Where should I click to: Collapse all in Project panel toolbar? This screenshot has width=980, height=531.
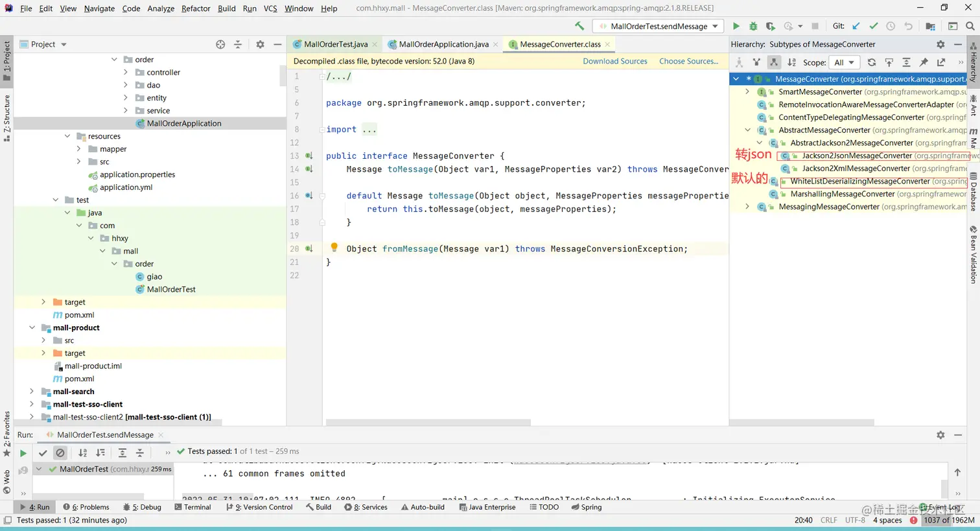coord(238,44)
